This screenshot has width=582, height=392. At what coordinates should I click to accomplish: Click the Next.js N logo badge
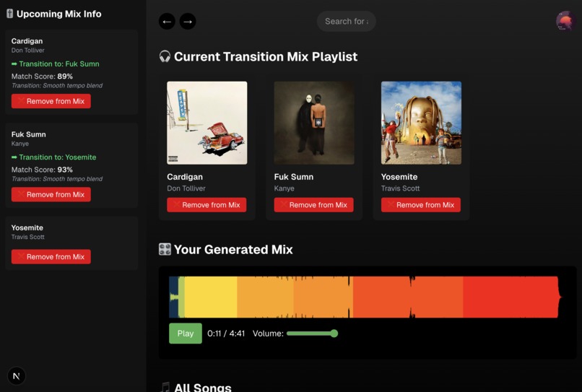coord(17,375)
